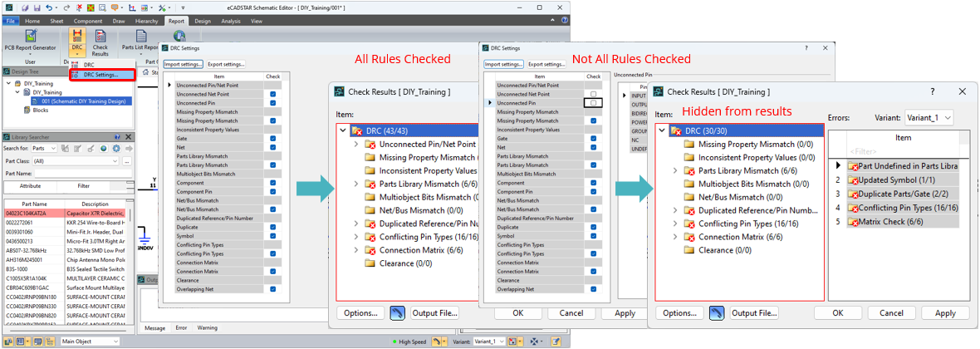
Task: Click the ellipsis button beside Part Class
Action: [127, 160]
